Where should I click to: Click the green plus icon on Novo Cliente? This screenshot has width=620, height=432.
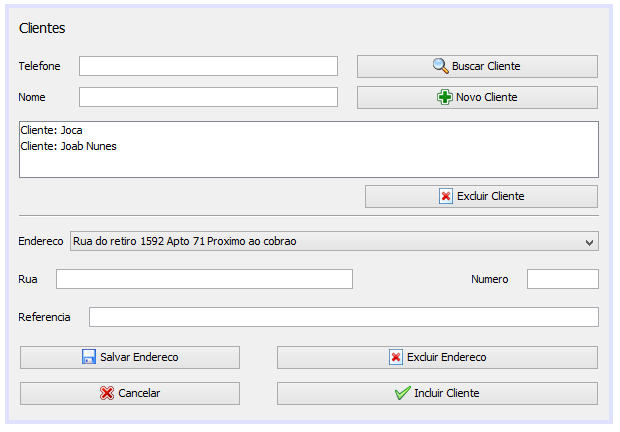click(x=445, y=97)
